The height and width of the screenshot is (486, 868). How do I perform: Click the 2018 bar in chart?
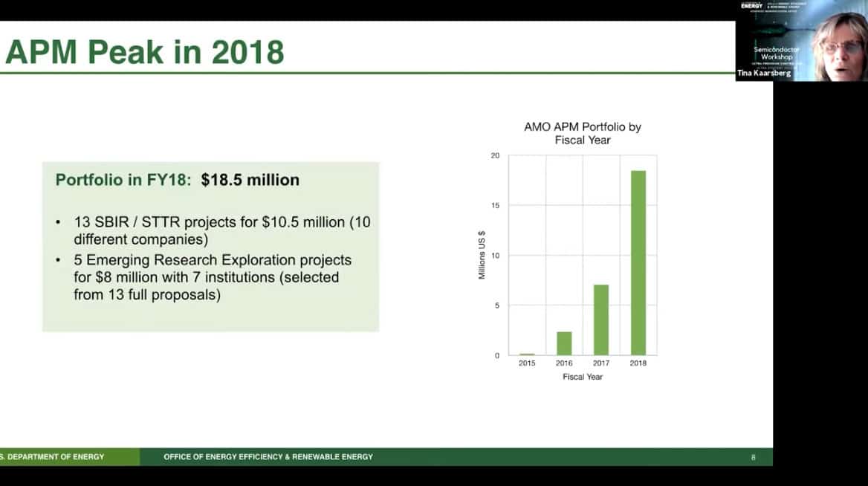(638, 262)
